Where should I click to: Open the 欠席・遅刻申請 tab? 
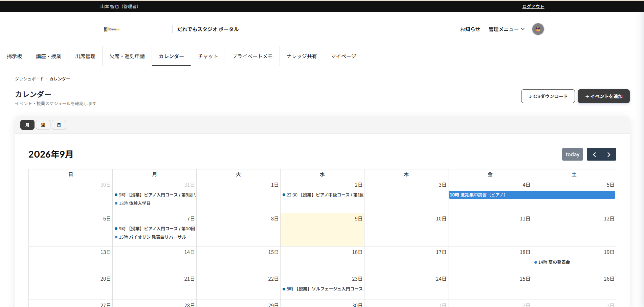(x=127, y=56)
